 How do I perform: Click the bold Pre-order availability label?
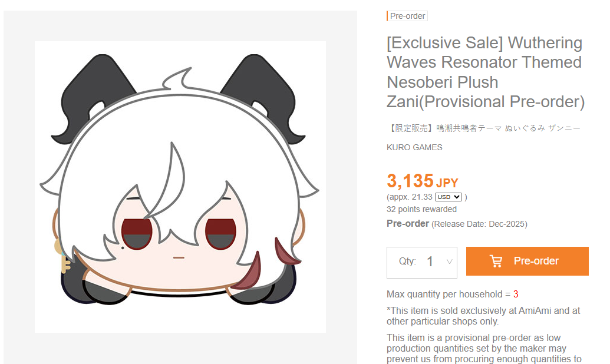pyautogui.click(x=408, y=224)
